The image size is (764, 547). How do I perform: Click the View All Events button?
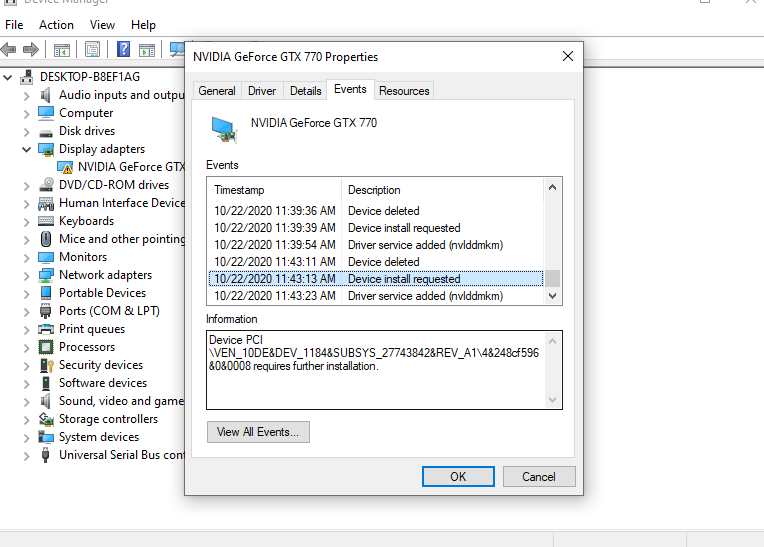point(258,432)
